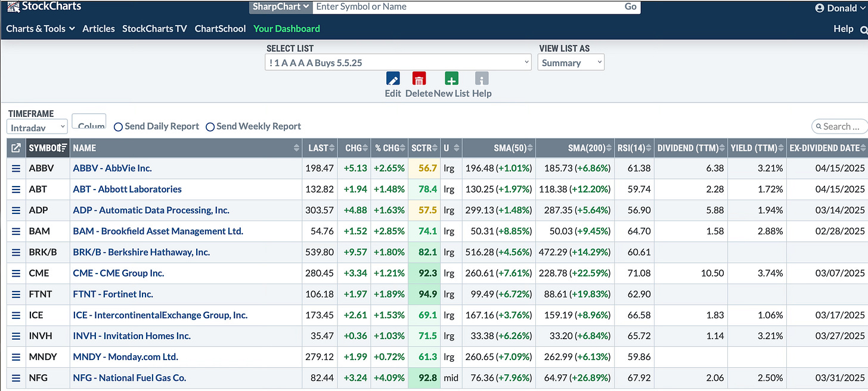Open ABBV - AbbVie Inc. link
Screen dimensions: 868x391
pos(112,168)
